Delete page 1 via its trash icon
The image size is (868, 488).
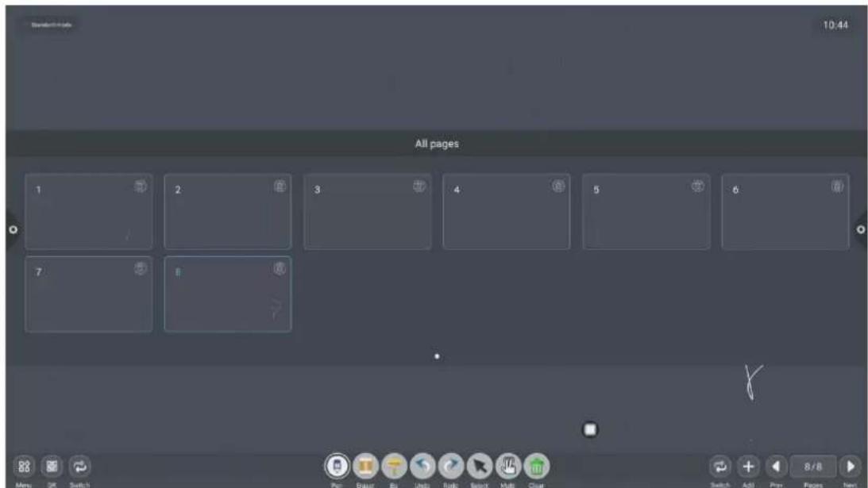141,186
